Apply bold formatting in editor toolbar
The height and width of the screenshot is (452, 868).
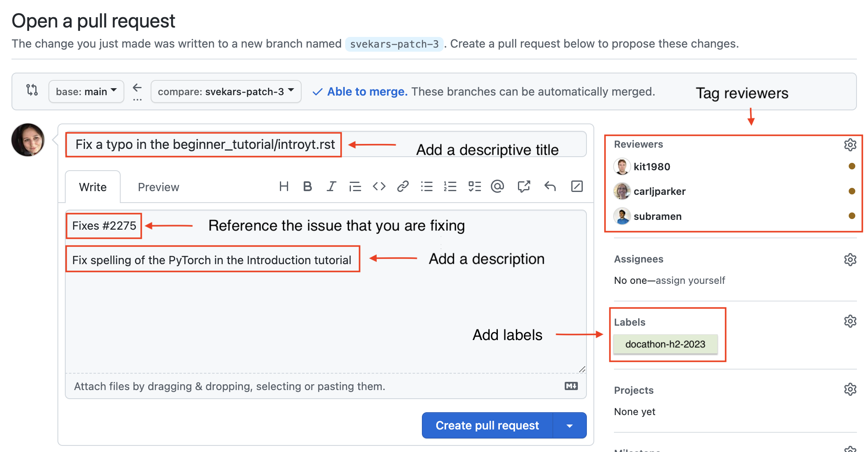(307, 187)
